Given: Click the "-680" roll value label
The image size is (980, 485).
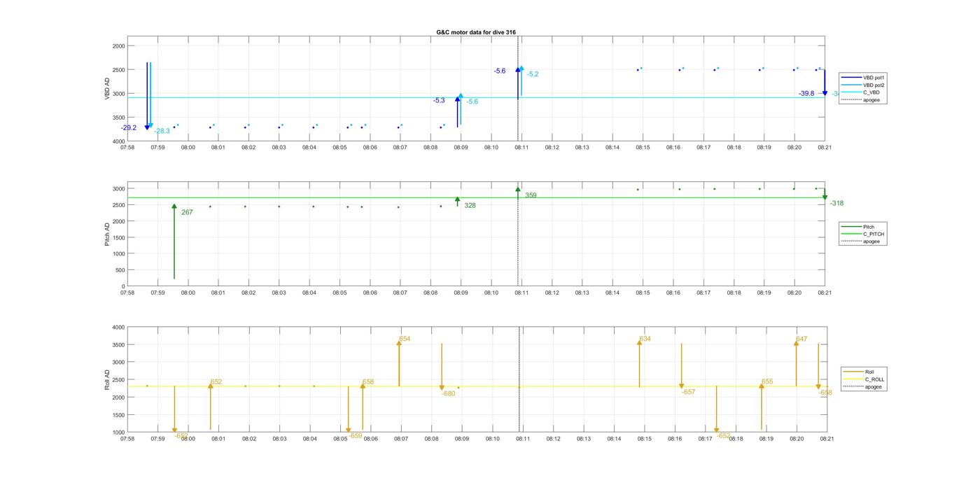Looking at the screenshot, I should (448, 394).
